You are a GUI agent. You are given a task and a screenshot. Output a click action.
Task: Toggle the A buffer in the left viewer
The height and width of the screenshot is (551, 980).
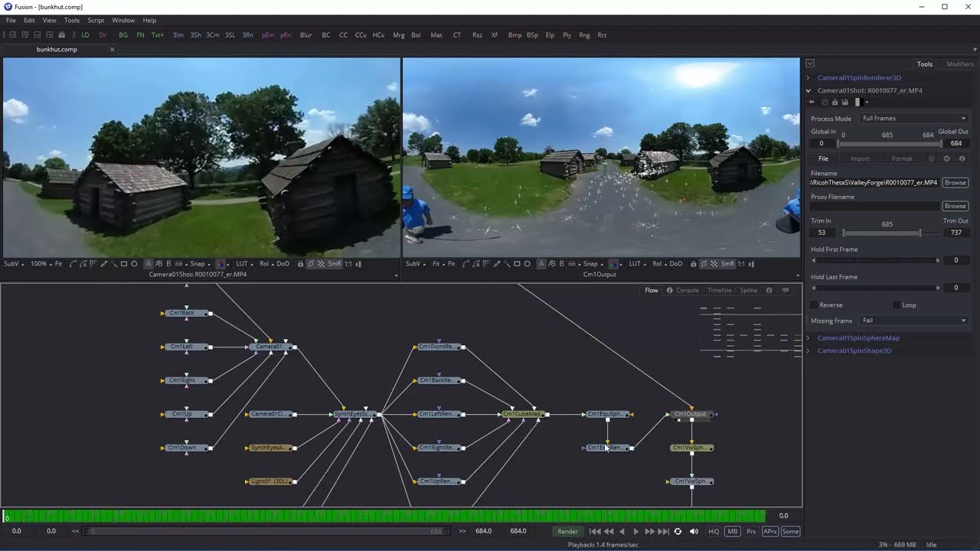pyautogui.click(x=149, y=264)
